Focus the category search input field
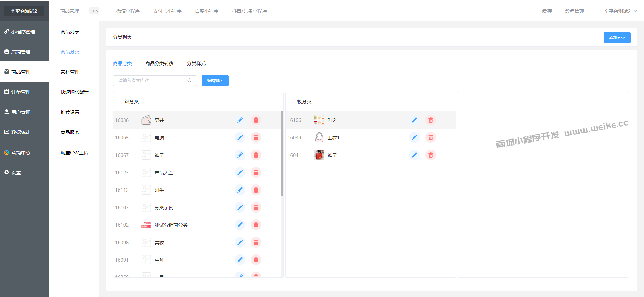The width and height of the screenshot is (644, 297). [155, 80]
